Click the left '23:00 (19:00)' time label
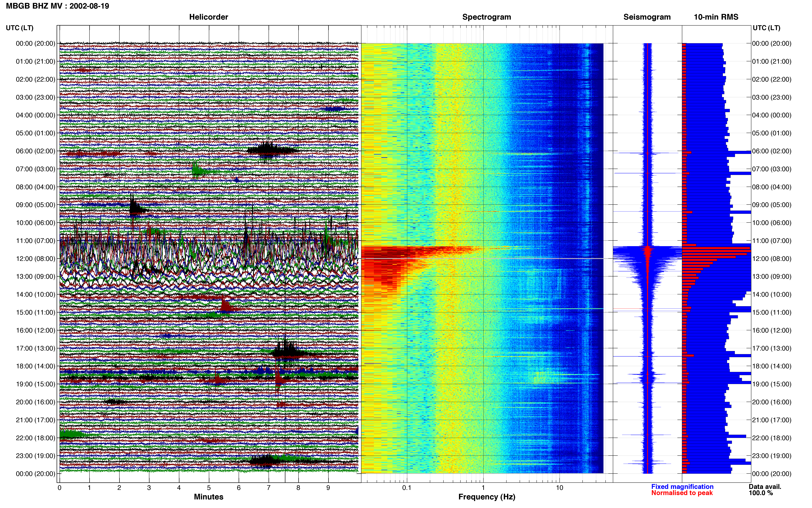This screenshot has height=508, width=812. 36,456
